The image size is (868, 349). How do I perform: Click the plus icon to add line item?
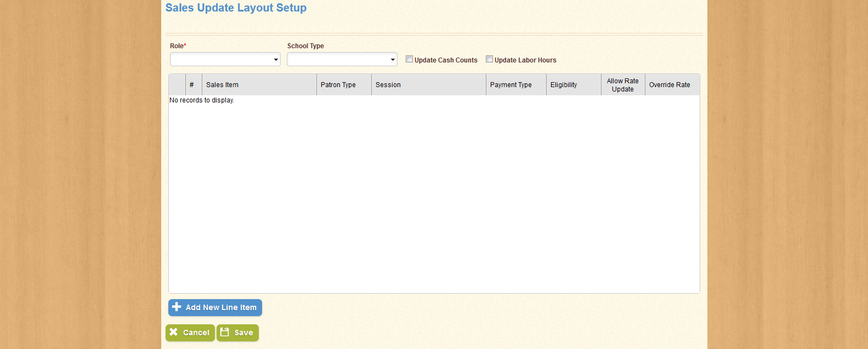point(177,307)
